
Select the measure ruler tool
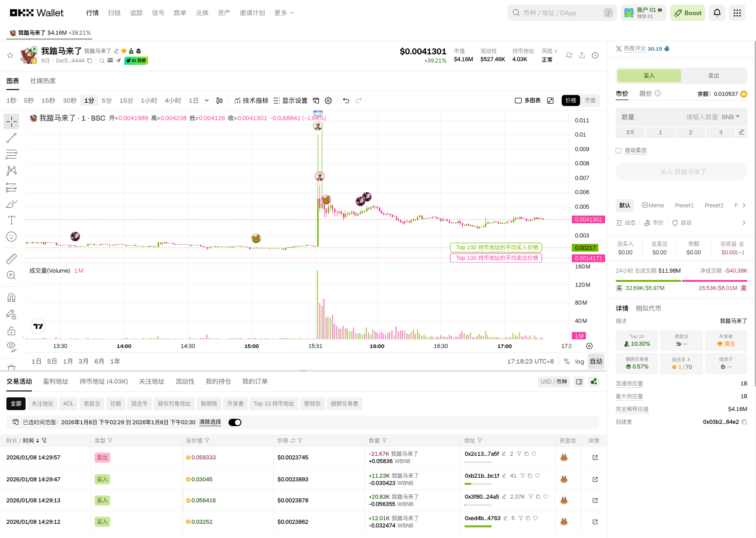11,258
